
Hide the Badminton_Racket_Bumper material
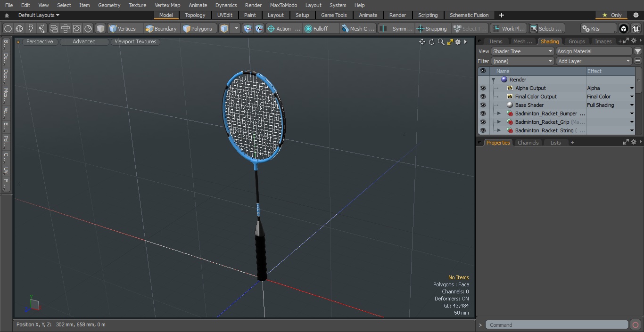pos(483,113)
